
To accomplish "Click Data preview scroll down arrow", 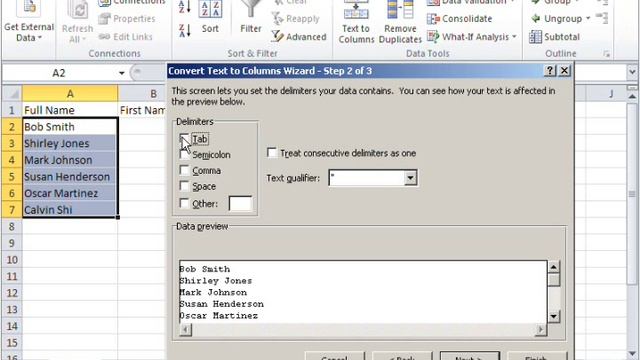I will tap(553, 316).
